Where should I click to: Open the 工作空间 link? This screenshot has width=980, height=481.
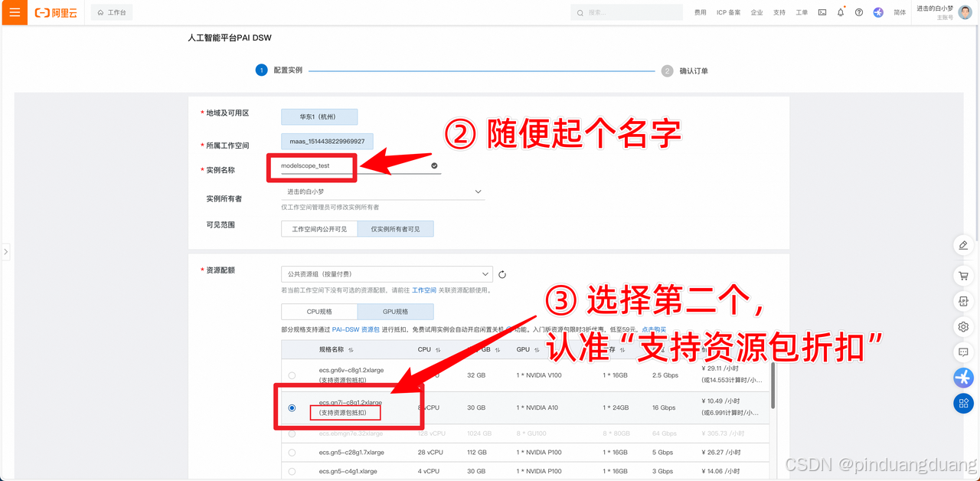click(423, 290)
